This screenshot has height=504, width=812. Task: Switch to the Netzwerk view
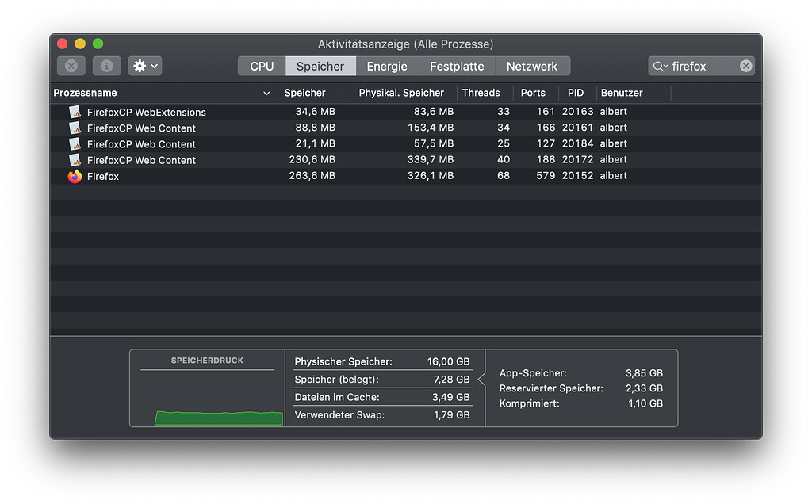pos(533,66)
